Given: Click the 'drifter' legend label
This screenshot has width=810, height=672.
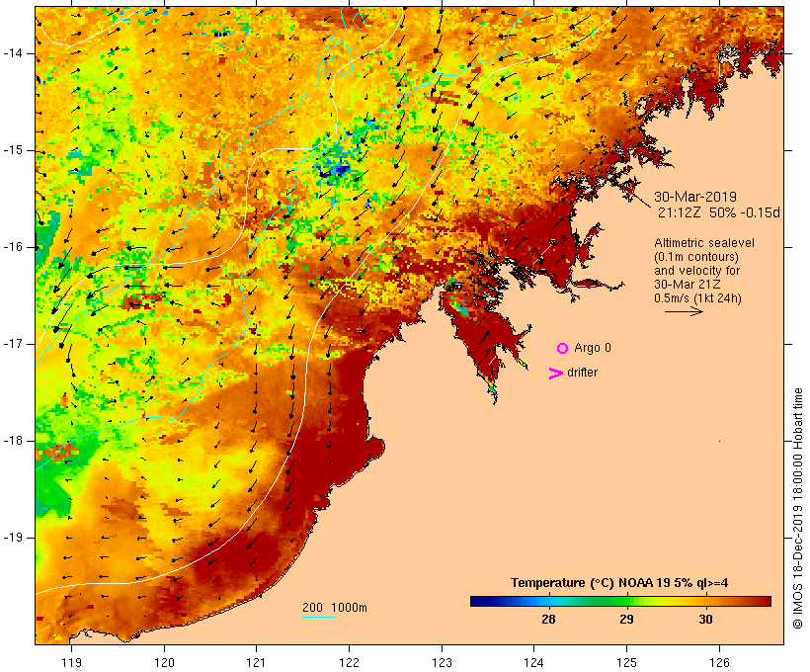Looking at the screenshot, I should [582, 373].
